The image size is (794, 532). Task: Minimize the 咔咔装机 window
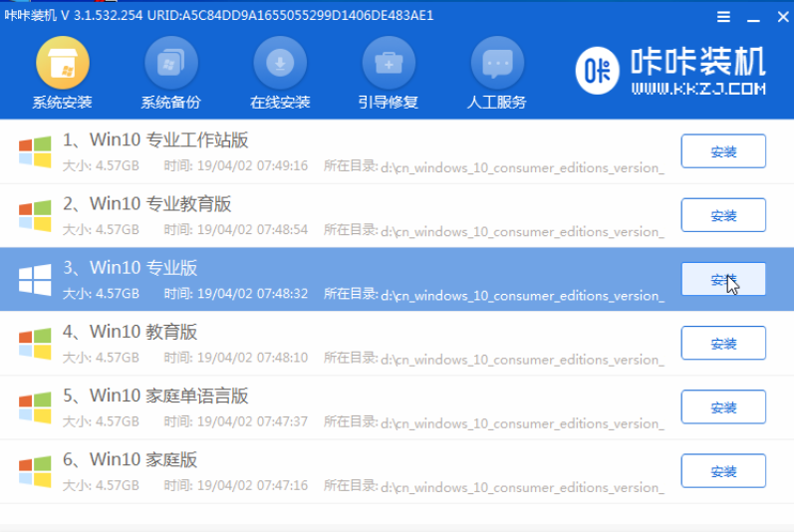749,17
